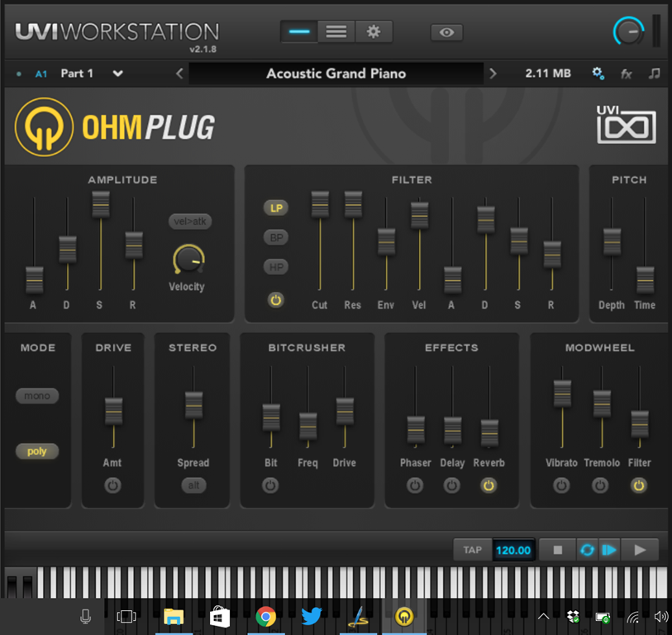Toggle the Phaser power button

click(415, 485)
